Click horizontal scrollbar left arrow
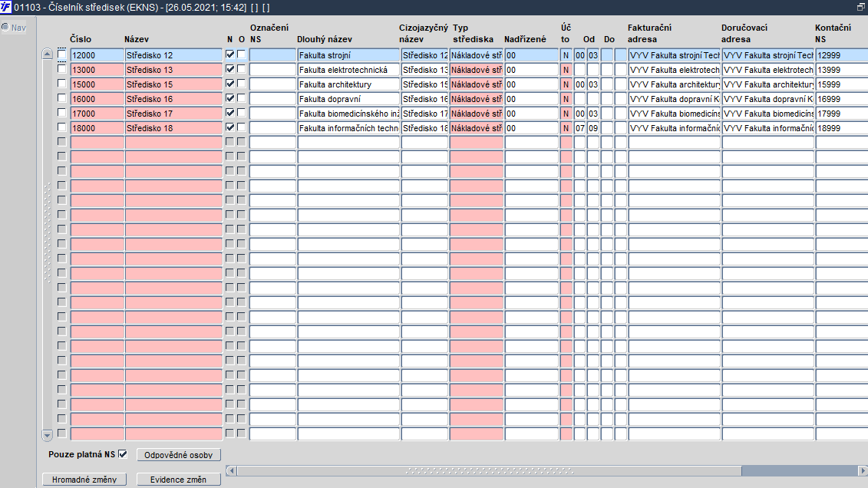The height and width of the screenshot is (488, 868). coord(232,471)
